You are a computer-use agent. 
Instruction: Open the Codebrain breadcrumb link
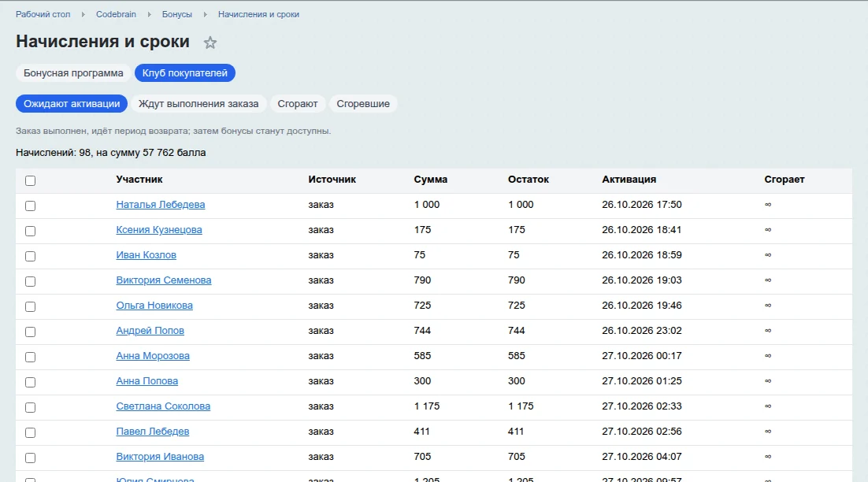pos(116,14)
